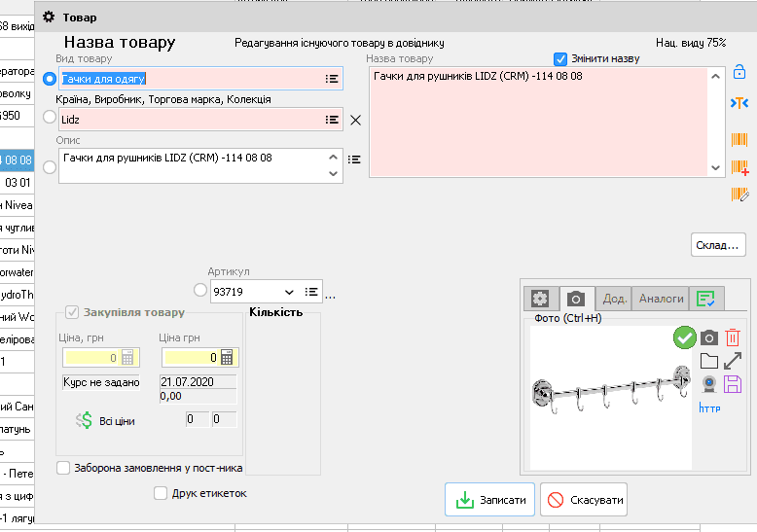Open the Артикул 93719 dropdown
Screen dimensions: 757x532
(x=289, y=291)
